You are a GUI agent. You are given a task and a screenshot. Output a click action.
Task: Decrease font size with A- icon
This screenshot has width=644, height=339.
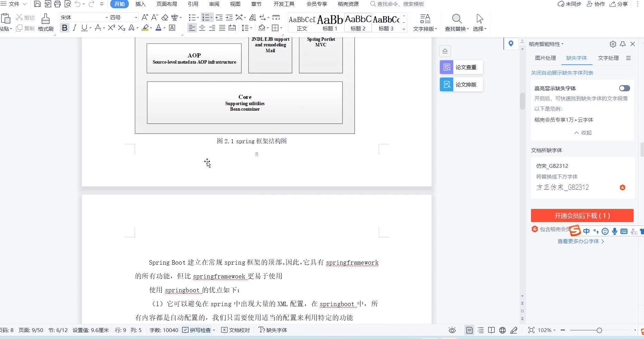[x=155, y=17]
